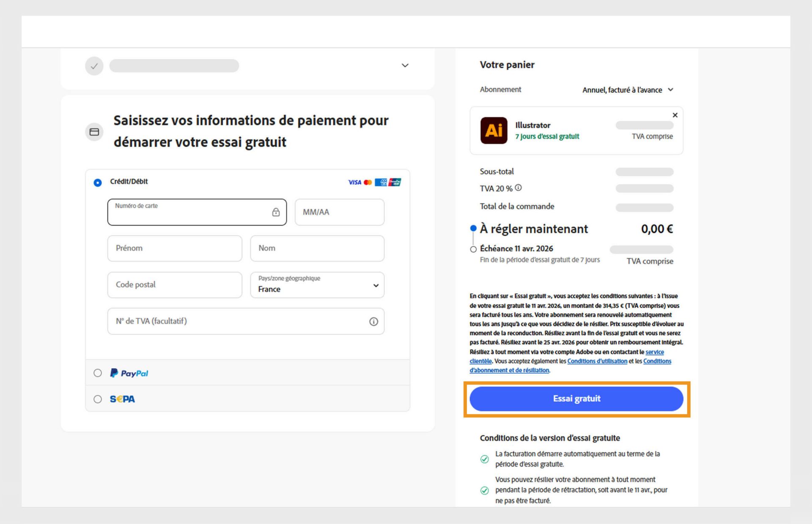Select the Crédit/Débit payment option
Viewport: 812px width, 524px height.
(x=98, y=183)
